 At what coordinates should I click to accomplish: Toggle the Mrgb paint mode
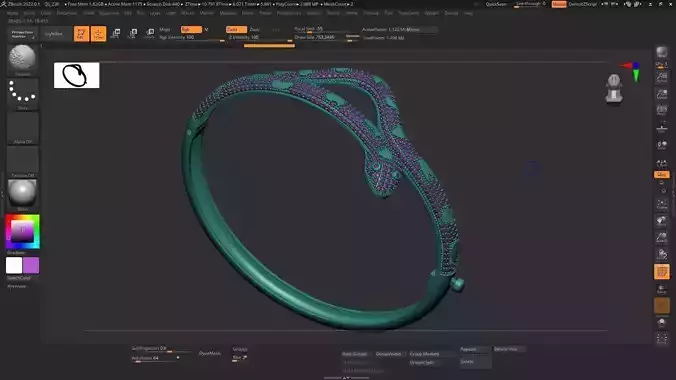165,30
